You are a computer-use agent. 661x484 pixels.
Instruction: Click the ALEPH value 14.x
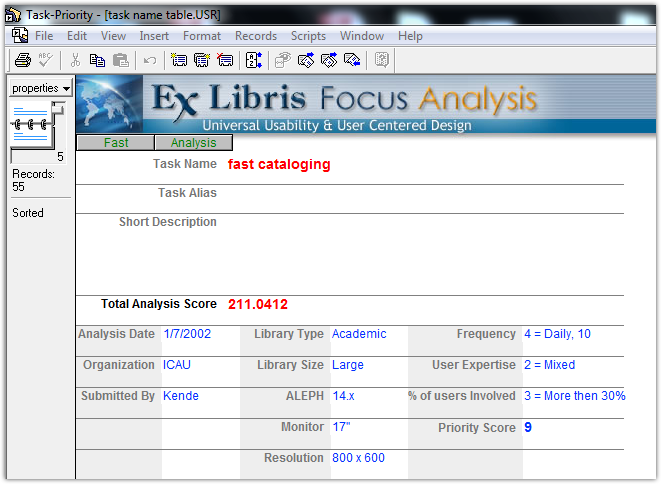pos(343,396)
